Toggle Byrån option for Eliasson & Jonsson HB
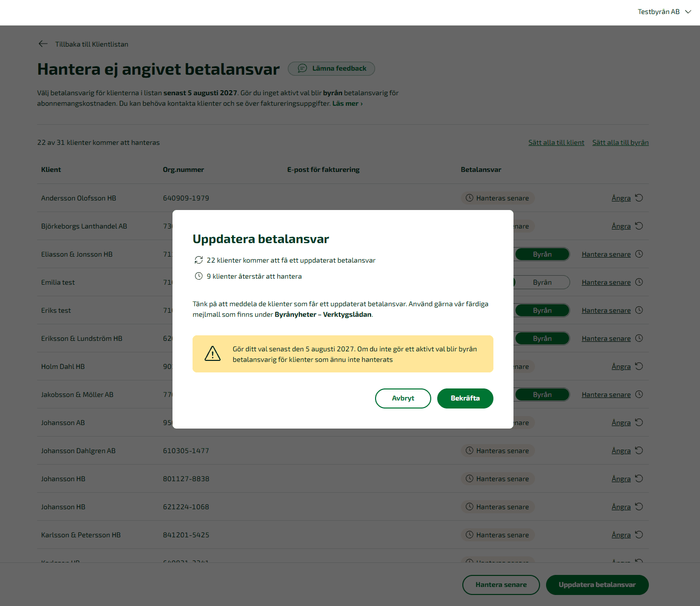The width and height of the screenshot is (700, 606). click(x=542, y=254)
